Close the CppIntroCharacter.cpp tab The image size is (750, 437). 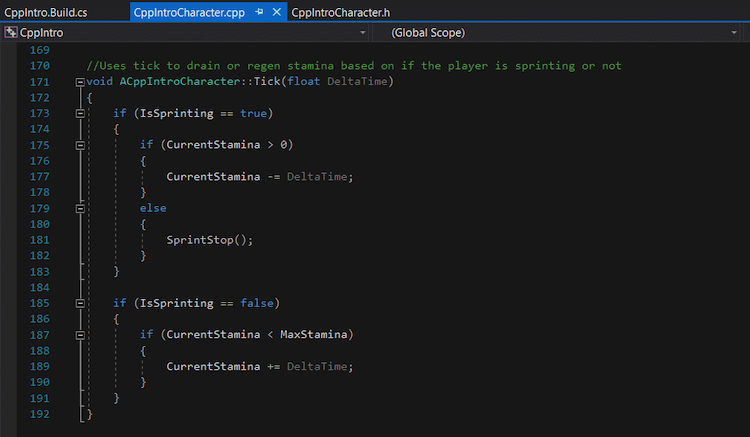coord(276,12)
